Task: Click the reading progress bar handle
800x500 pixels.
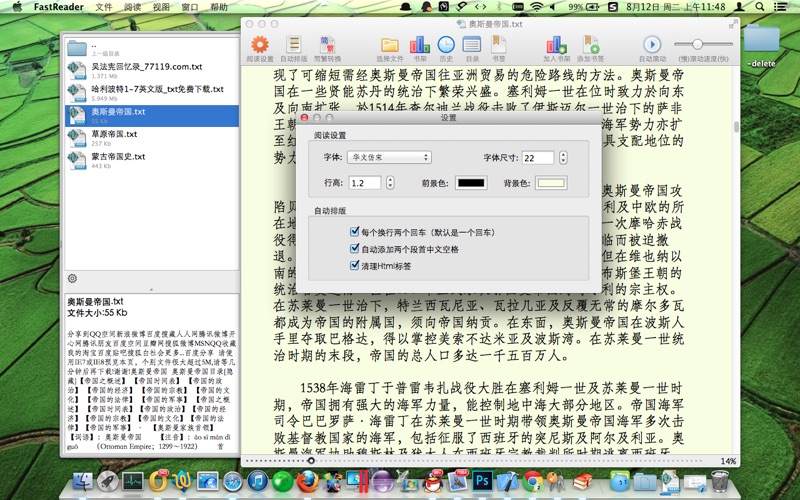Action: pyautogui.click(x=311, y=461)
